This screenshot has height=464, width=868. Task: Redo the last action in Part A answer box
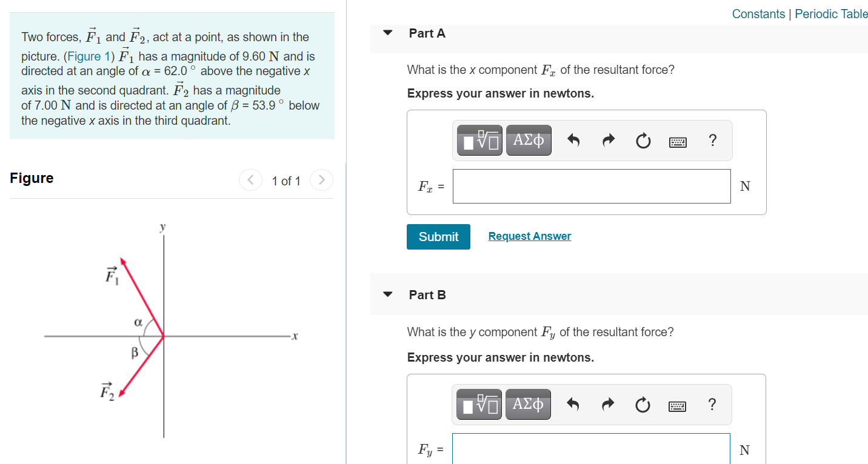tap(608, 140)
